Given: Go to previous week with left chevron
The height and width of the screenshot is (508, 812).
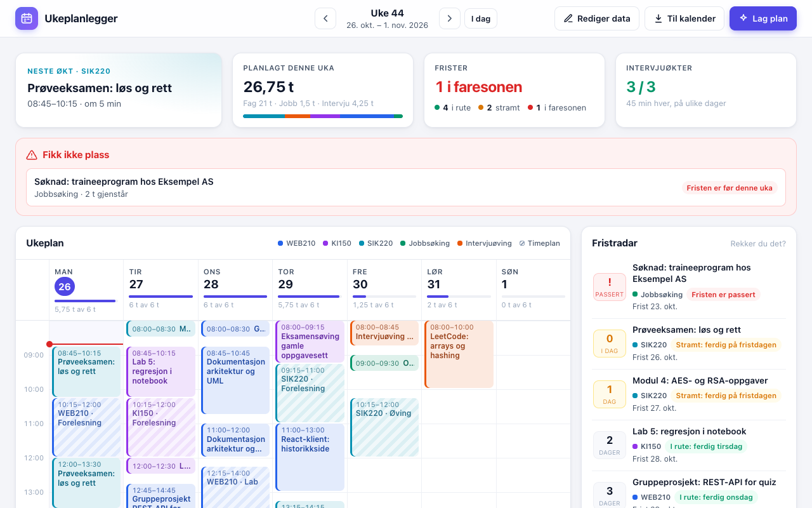Looking at the screenshot, I should pyautogui.click(x=325, y=18).
